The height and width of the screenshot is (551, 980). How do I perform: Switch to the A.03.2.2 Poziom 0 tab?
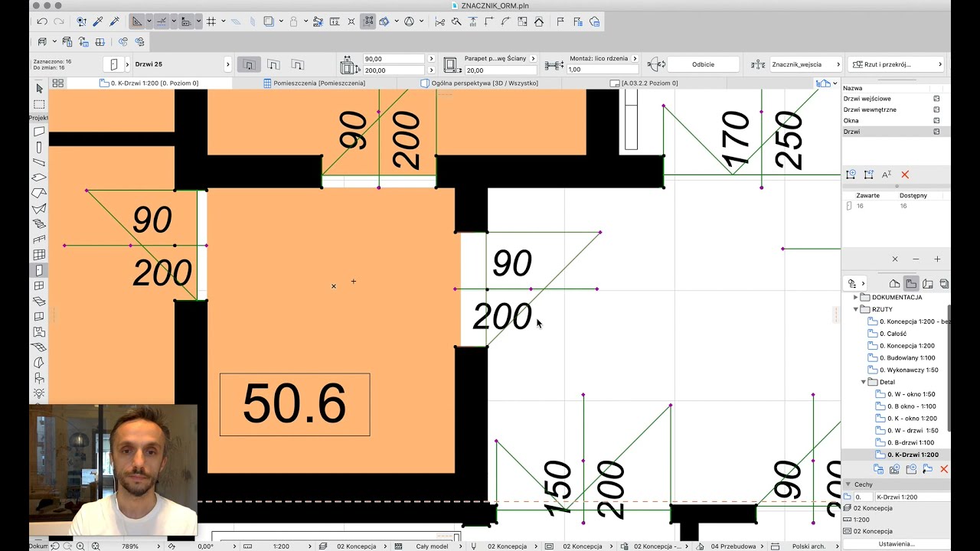coord(643,83)
